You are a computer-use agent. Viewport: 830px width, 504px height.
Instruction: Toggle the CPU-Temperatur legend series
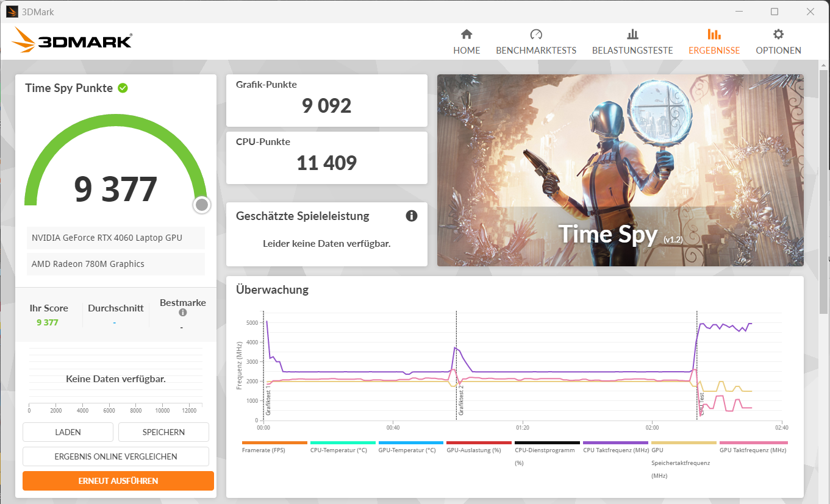[x=338, y=450]
